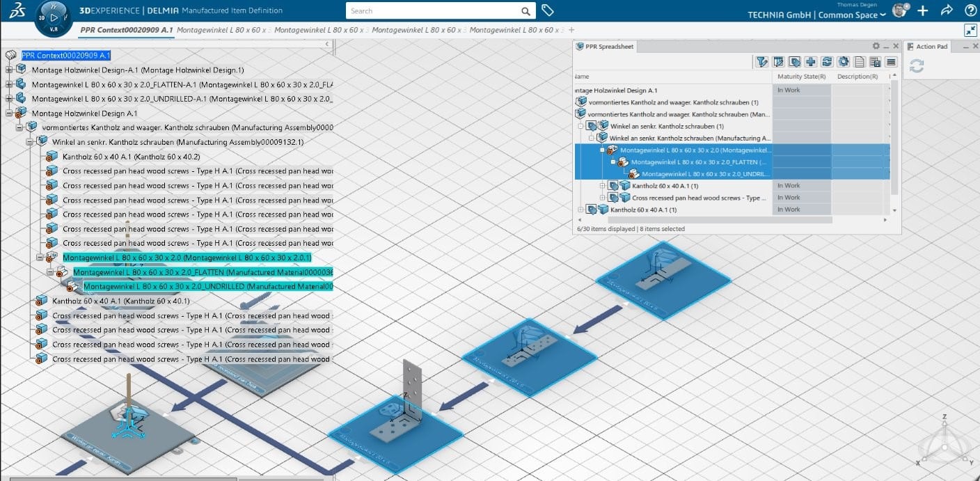
Task: Click In Work cell for Cross recessed row
Action: [802, 198]
